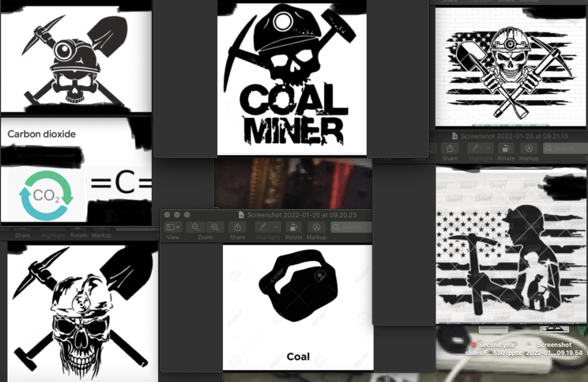Zoom out in the 09.20.23 screenshot window
Viewport: 588px width, 382px height.
pos(195,227)
